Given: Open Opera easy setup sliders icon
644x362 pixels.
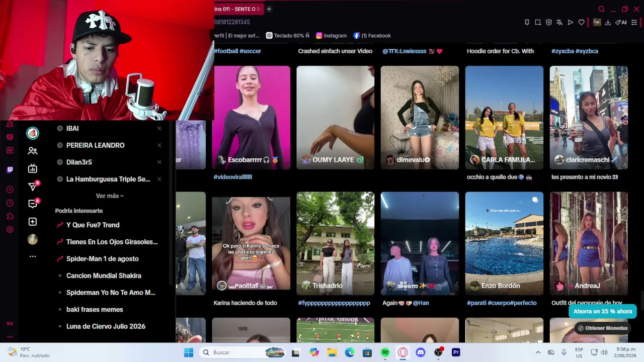Looking at the screenshot, I should pos(634,22).
